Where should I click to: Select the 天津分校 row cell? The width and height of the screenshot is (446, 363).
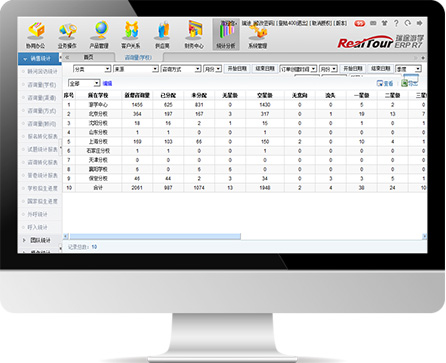pyautogui.click(x=98, y=160)
